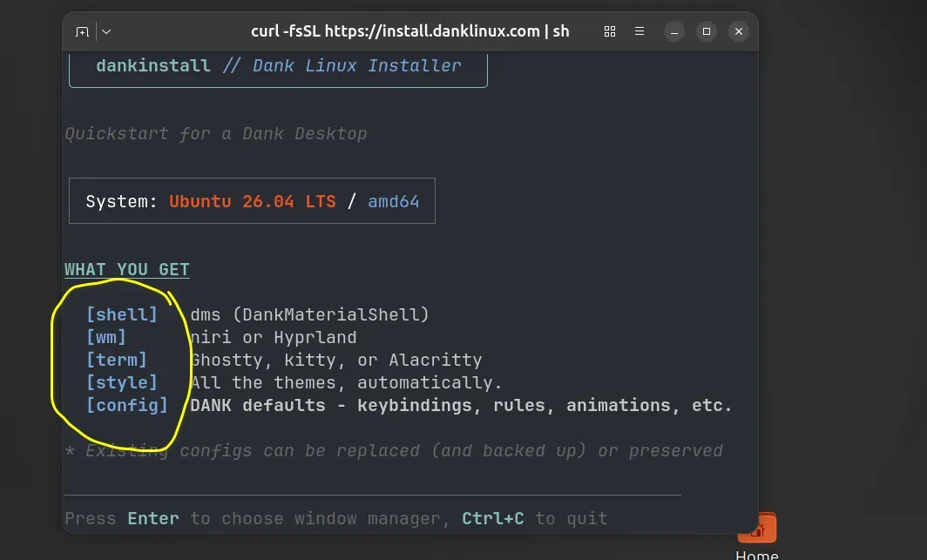Screen dimensions: 927x560
Task: Click the [term] label
Action: click(117, 360)
